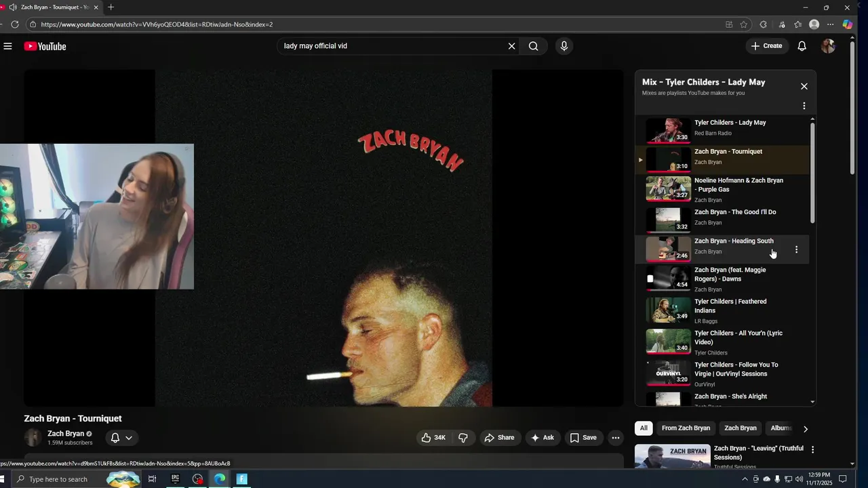Play Tyler Childers Feathered Indians
868x488 pixels.
[x=722, y=310]
